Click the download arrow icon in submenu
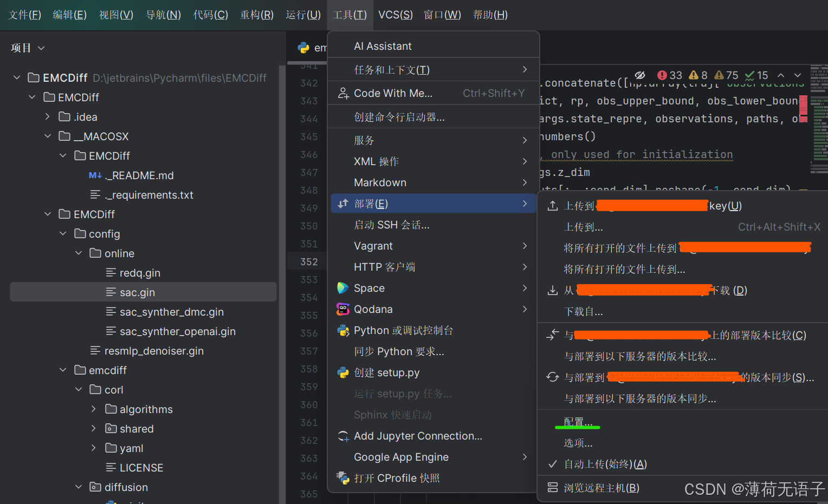 click(553, 290)
